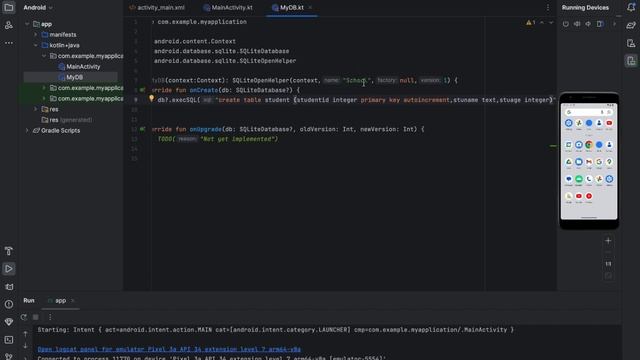This screenshot has width=640, height=360.
Task: Switch to activity_main.xml tab
Action: click(x=157, y=8)
